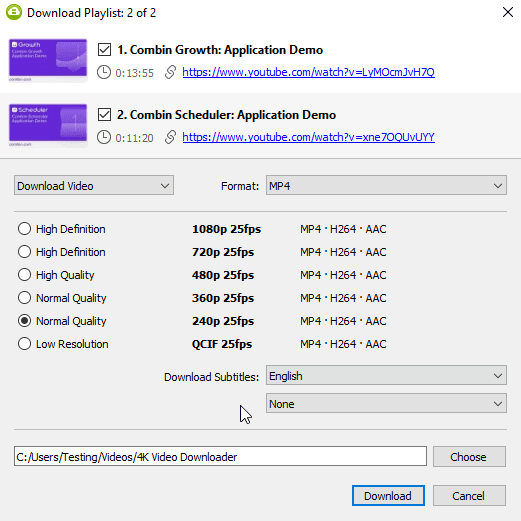Open the Format MP4 dropdown
The height and width of the screenshot is (521, 521).
pyautogui.click(x=386, y=185)
